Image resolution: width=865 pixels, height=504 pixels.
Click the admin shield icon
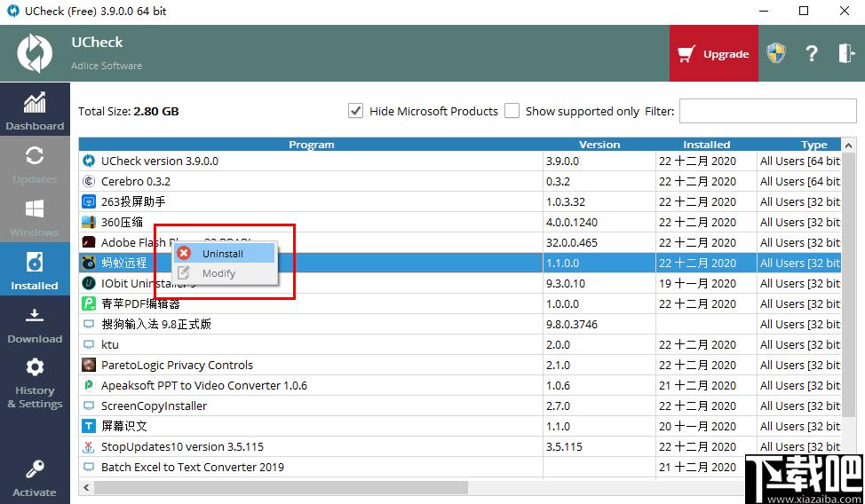point(776,53)
